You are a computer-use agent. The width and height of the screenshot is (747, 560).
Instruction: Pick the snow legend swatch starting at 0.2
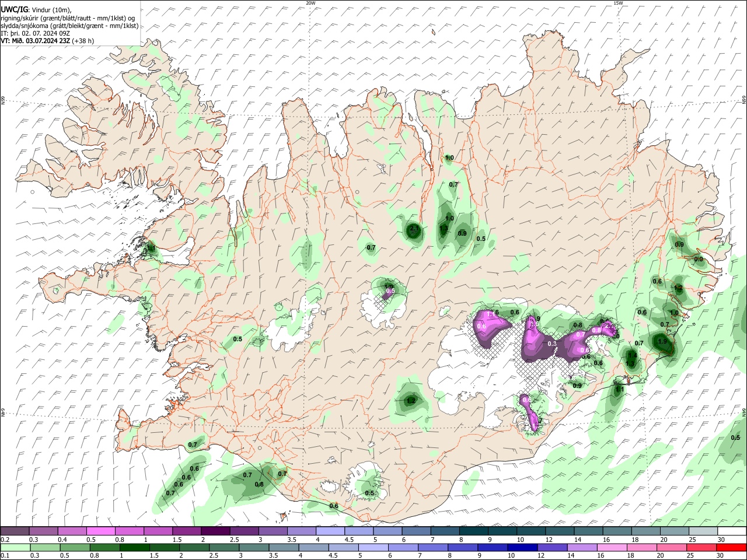click(x=15, y=531)
